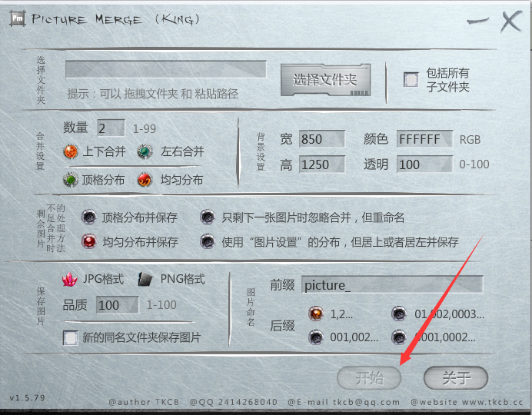Viewport: 532px width, 415px height.
Task: Choose the 均匀分布 red swirl icon
Action: [x=145, y=180]
